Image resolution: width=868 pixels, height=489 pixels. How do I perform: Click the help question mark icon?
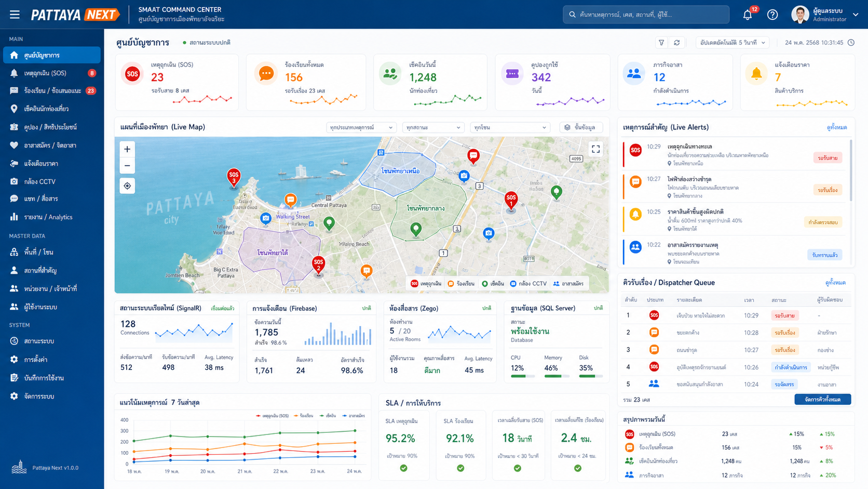pos(772,15)
